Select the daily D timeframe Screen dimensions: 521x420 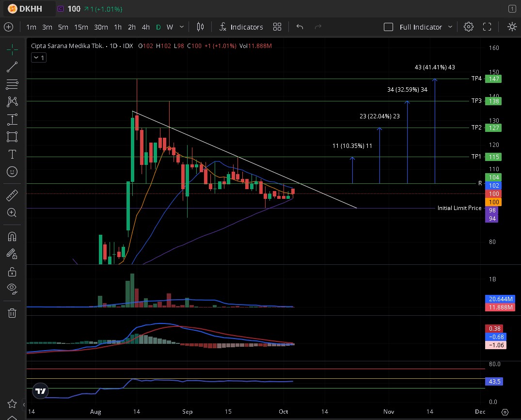[x=158, y=27]
